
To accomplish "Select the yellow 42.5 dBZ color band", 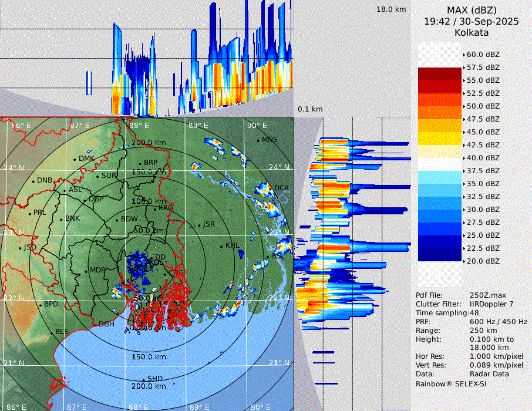I will tap(439, 139).
